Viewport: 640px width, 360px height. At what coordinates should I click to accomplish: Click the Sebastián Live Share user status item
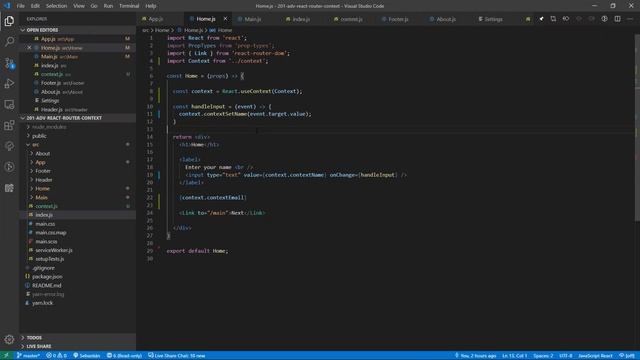click(x=87, y=356)
